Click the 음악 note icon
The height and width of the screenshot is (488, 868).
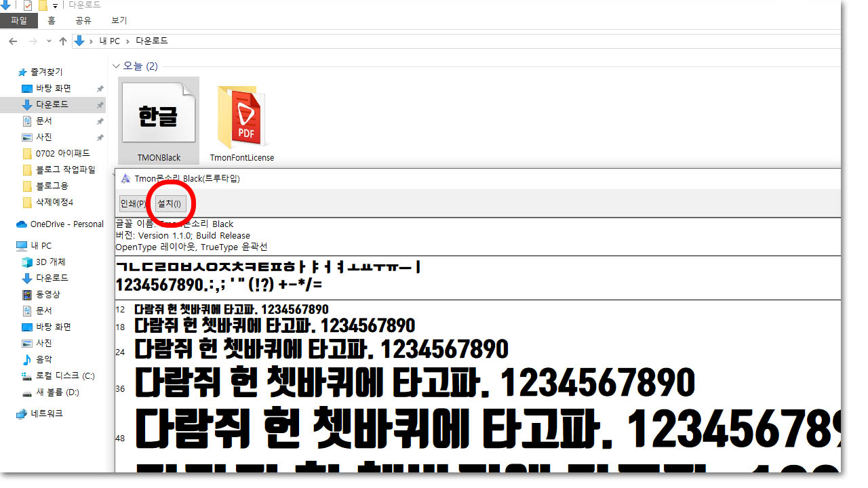point(27,359)
